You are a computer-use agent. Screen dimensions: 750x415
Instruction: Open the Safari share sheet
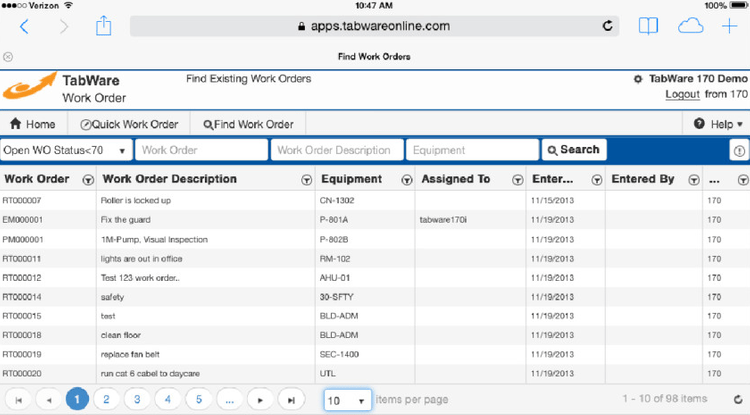click(x=103, y=25)
